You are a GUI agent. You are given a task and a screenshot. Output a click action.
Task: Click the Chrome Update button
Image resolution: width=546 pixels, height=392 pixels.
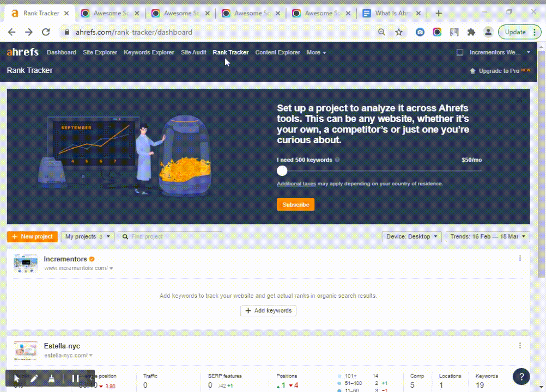(x=515, y=32)
